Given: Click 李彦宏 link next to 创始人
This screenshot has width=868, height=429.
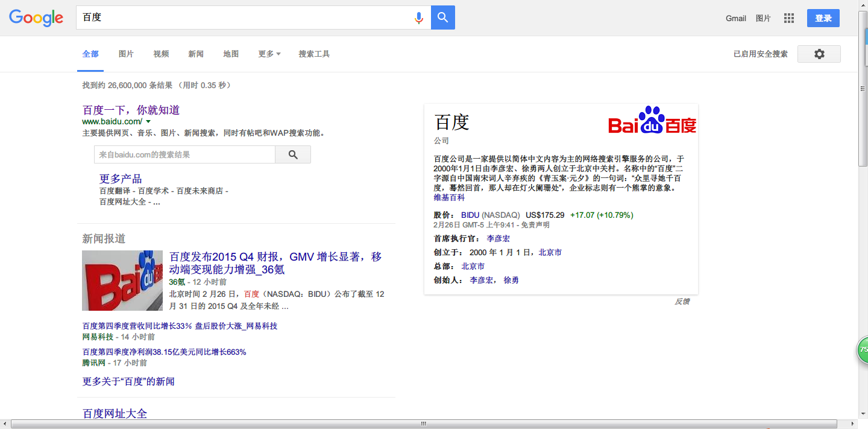Looking at the screenshot, I should coord(482,280).
